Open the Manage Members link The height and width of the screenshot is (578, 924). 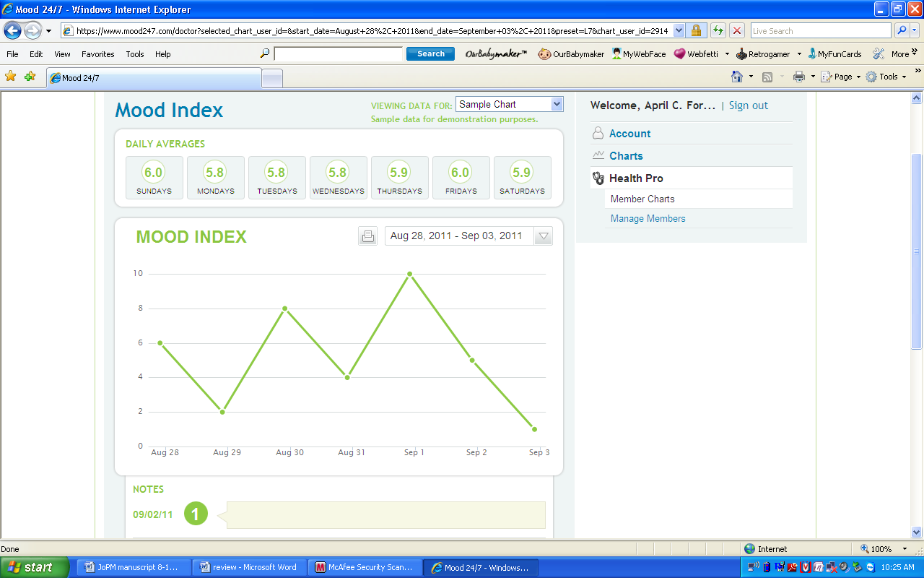648,218
